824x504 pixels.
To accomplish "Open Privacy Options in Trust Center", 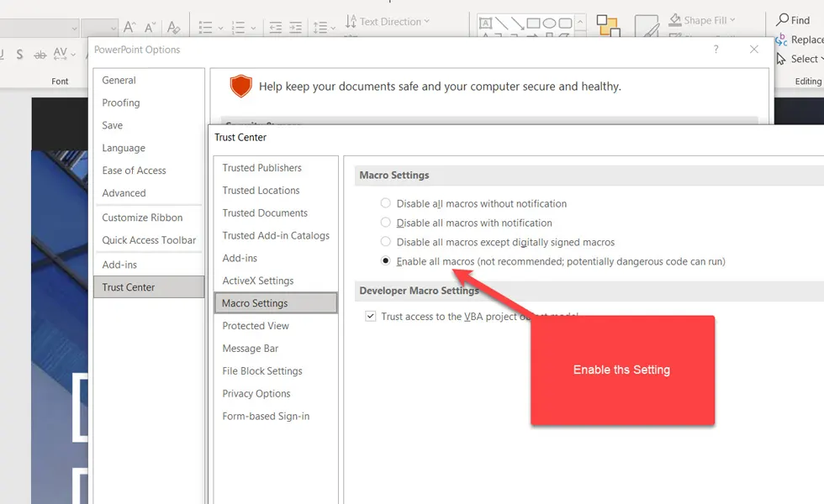I will [x=276, y=394].
